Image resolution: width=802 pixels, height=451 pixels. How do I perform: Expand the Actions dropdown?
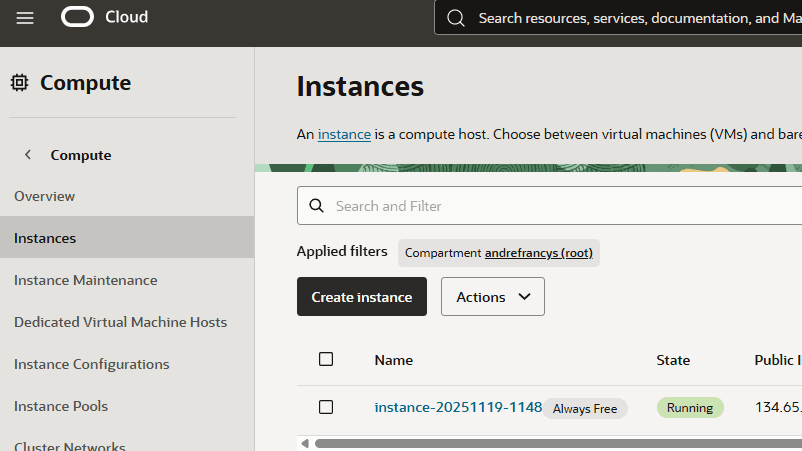tap(492, 297)
